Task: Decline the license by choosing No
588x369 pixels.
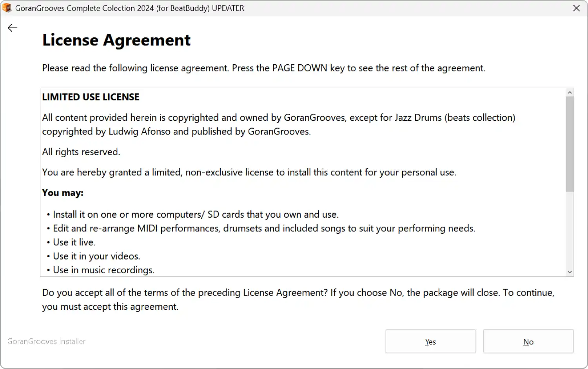Action: tap(528, 342)
